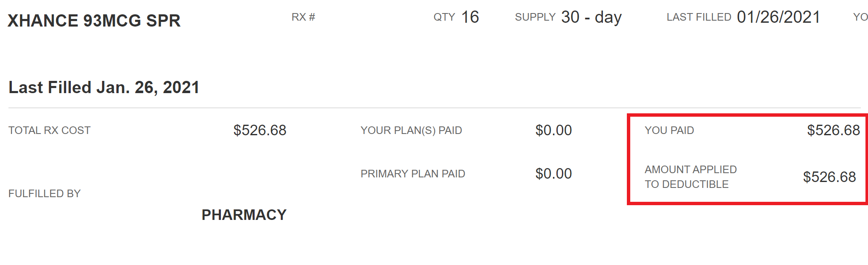The height and width of the screenshot is (265, 868).
Task: Click the 30 - day supply value
Action: tap(591, 17)
